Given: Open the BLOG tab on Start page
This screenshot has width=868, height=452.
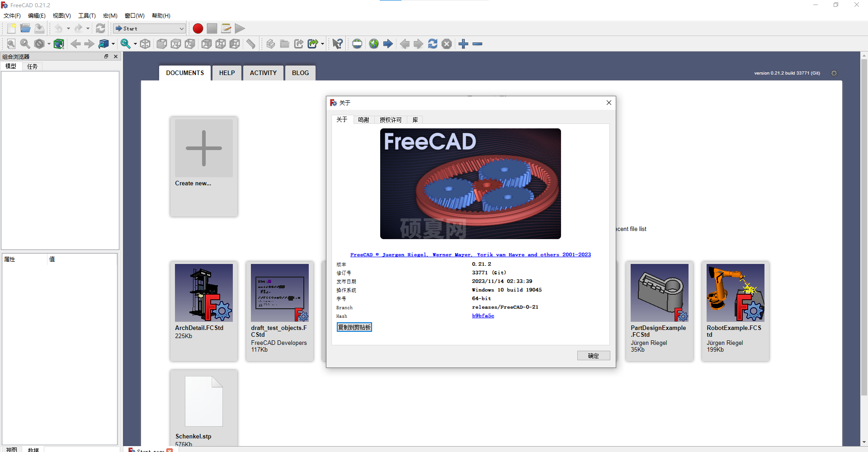Looking at the screenshot, I should (x=300, y=73).
